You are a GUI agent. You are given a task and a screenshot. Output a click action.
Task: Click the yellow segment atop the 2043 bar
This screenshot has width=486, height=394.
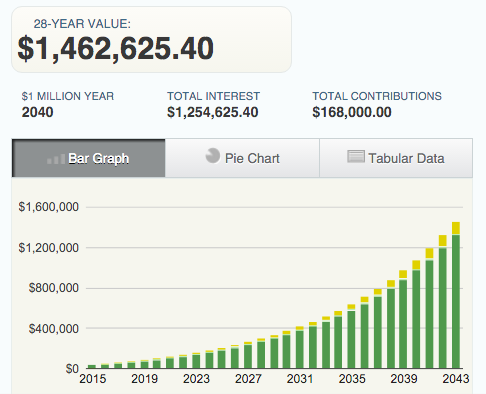pos(456,228)
